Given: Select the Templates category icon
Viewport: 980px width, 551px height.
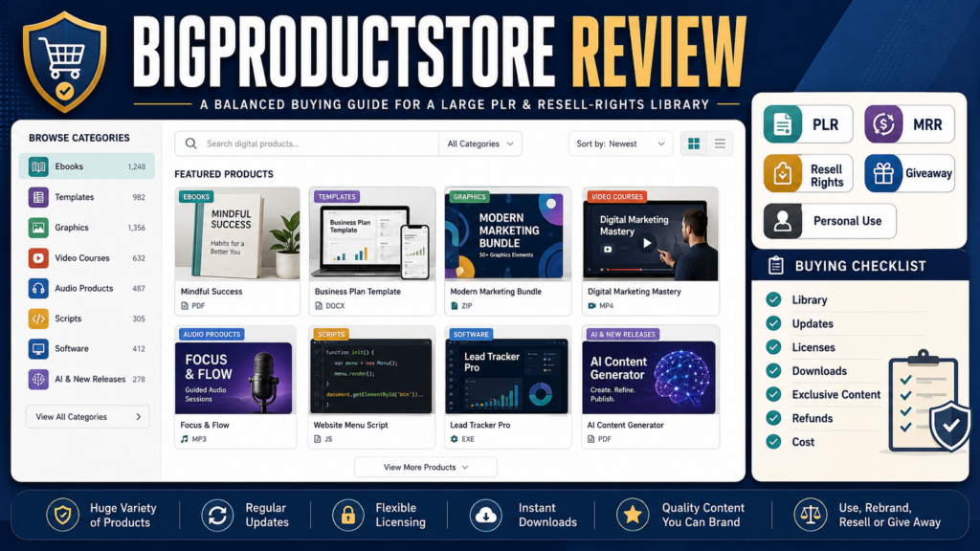Looking at the screenshot, I should tap(38, 197).
